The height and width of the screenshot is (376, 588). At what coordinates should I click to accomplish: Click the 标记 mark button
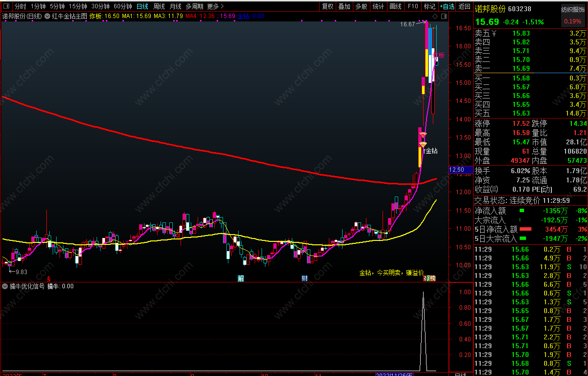click(x=429, y=6)
